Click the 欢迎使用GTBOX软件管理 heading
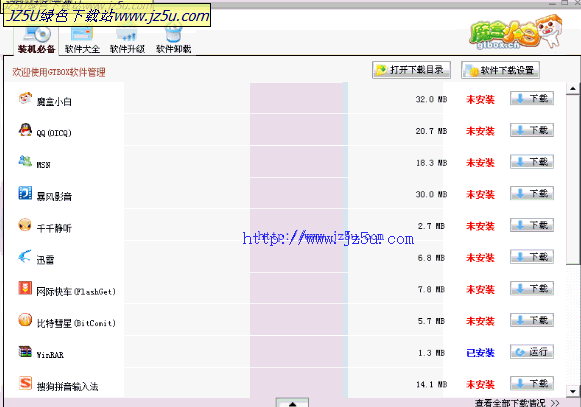This screenshot has width=581, height=407. [59, 72]
